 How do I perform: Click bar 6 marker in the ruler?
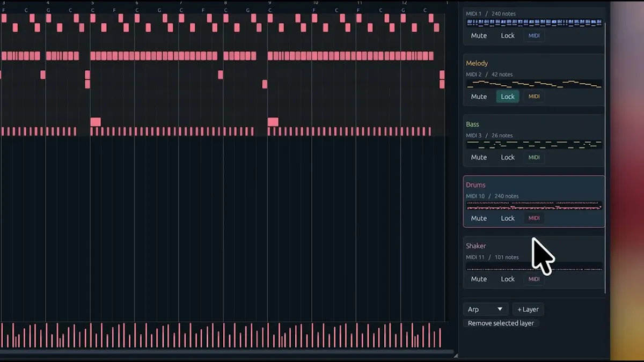pyautogui.click(x=137, y=3)
